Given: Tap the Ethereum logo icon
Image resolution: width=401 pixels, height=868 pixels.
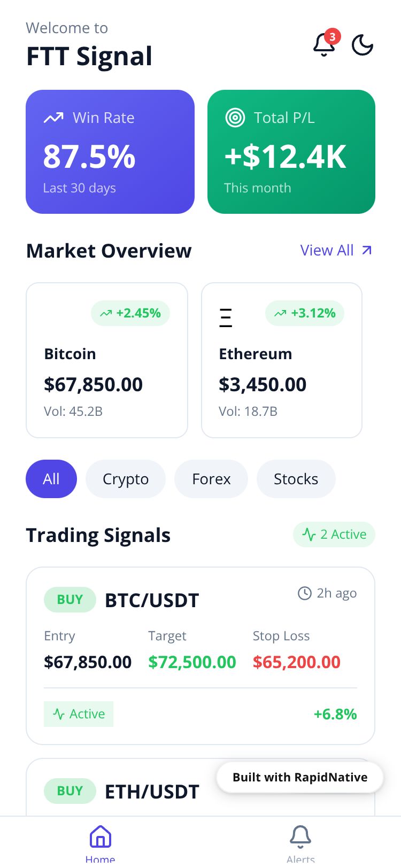Looking at the screenshot, I should (x=226, y=317).
